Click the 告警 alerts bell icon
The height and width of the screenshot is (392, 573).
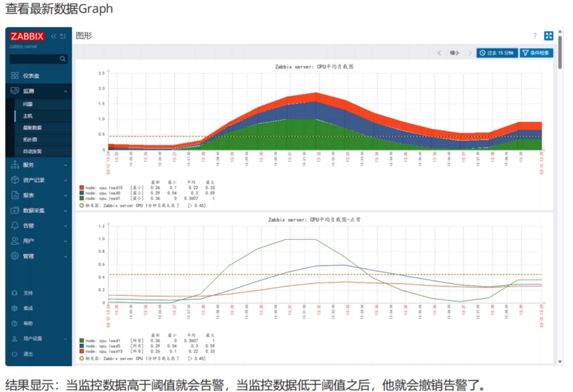[x=15, y=225]
